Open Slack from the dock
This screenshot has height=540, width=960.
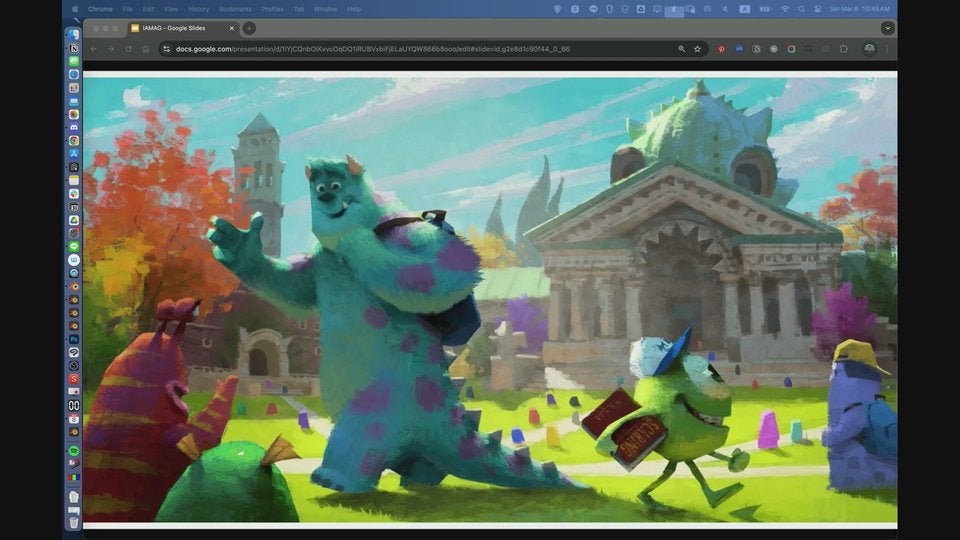73,193
